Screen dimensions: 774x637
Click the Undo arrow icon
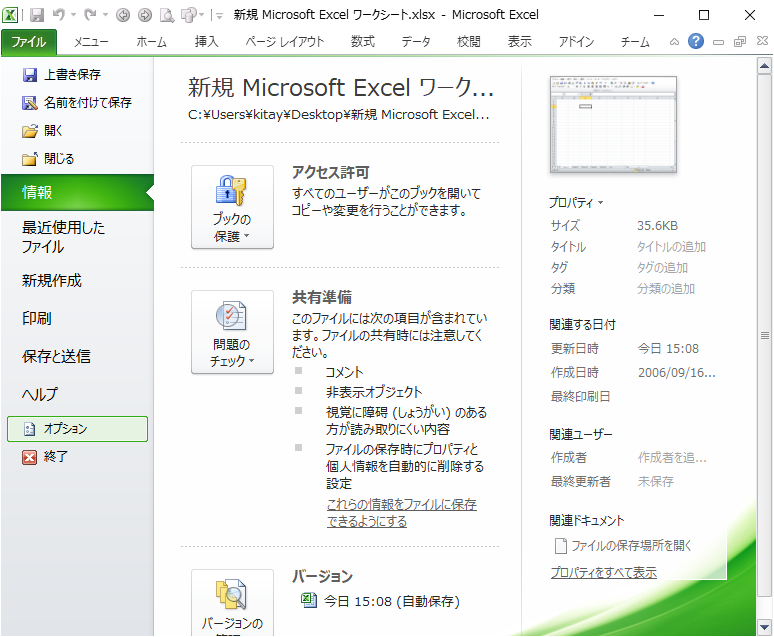click(x=59, y=15)
